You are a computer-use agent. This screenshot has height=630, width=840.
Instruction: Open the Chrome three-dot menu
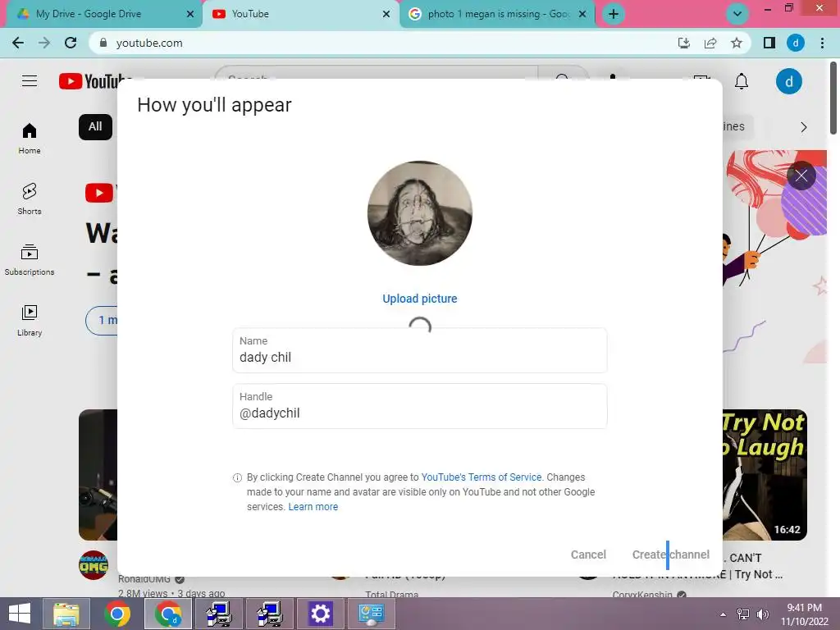(x=822, y=43)
